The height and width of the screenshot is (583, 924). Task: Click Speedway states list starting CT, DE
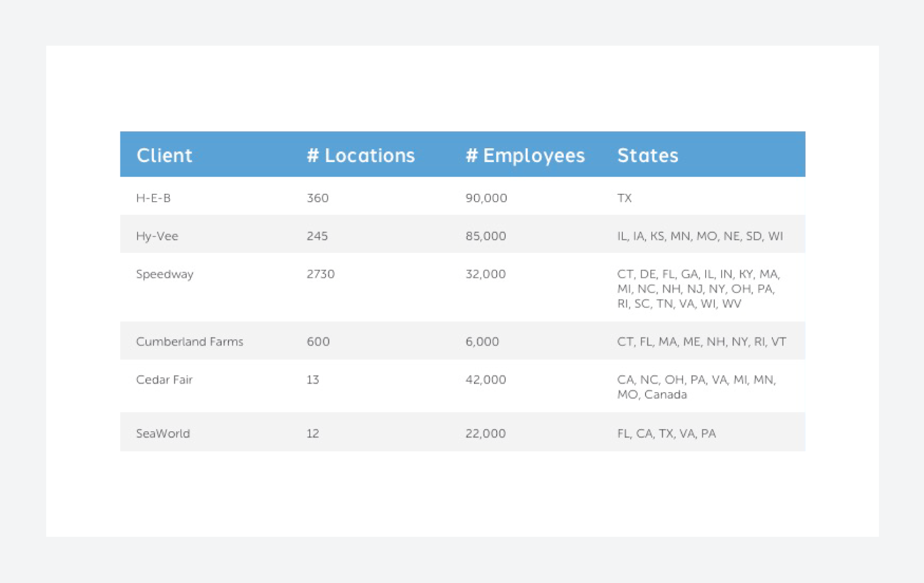tap(699, 289)
